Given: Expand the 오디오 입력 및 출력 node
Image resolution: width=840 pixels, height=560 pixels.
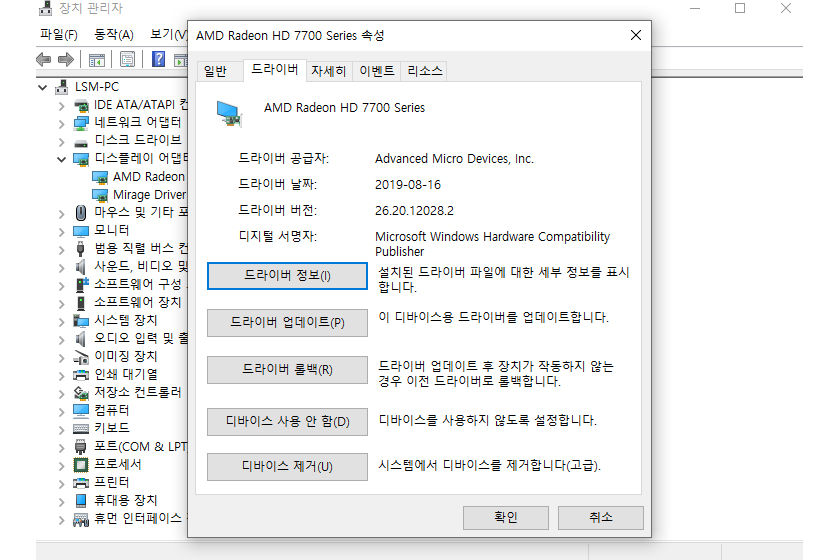Looking at the screenshot, I should [x=62, y=339].
